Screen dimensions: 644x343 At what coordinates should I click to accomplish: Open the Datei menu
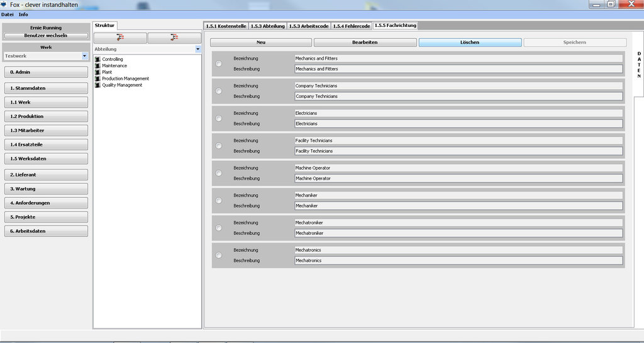coord(8,14)
